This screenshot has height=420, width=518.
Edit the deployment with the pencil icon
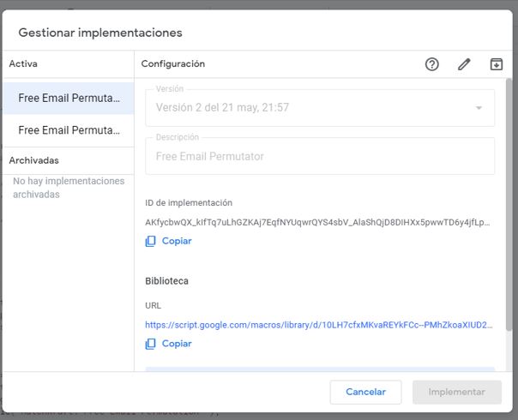pos(464,64)
